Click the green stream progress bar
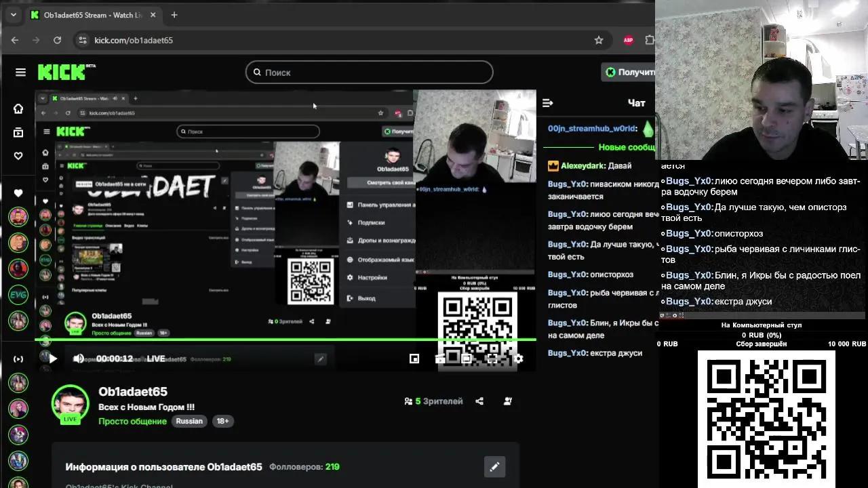Screen dimensions: 868x488 pyautogui.click(x=285, y=339)
